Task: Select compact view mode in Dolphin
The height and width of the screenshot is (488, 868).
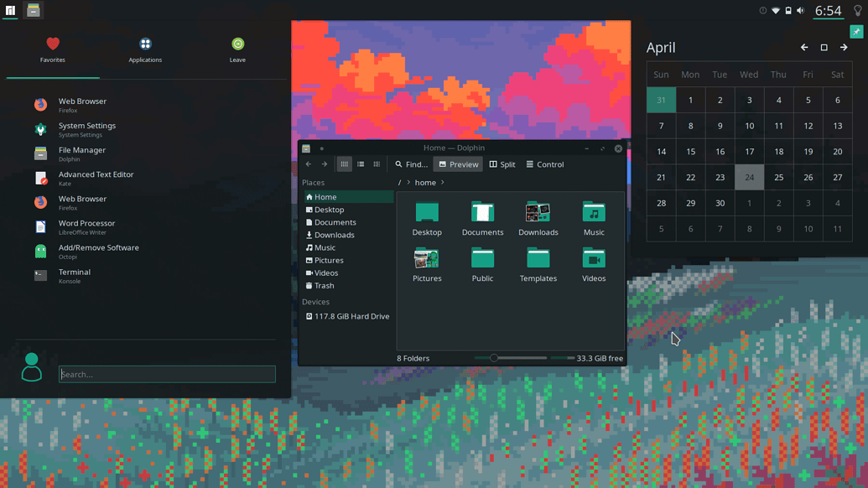Action: pyautogui.click(x=376, y=164)
